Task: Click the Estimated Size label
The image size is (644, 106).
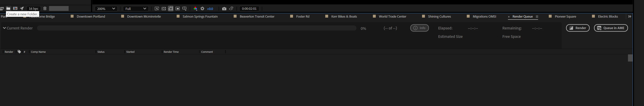Action: tap(450, 37)
